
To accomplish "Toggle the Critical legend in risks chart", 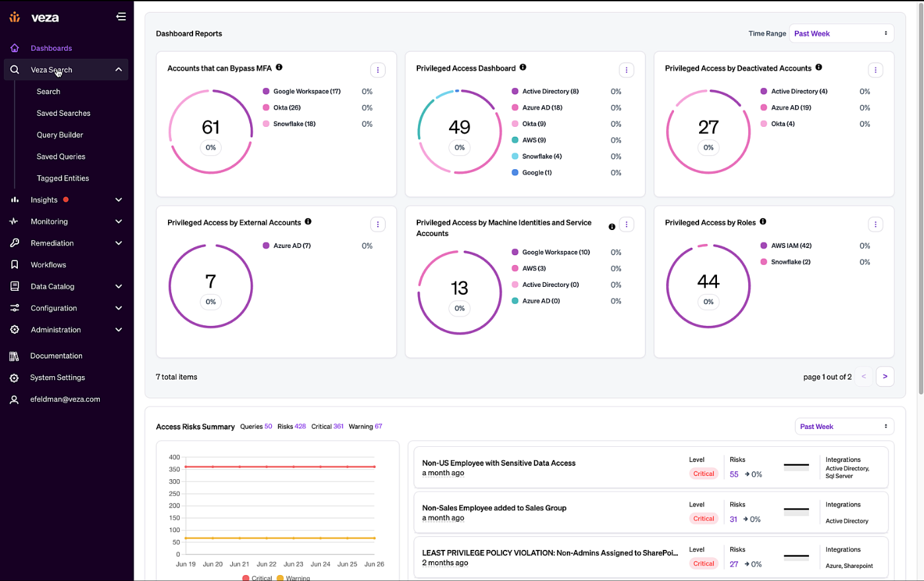I will pos(257,578).
